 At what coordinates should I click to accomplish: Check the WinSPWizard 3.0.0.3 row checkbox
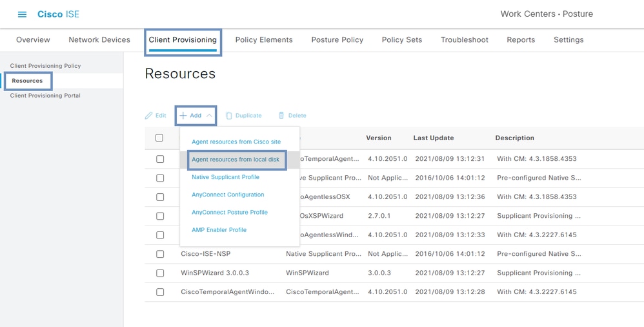click(160, 273)
